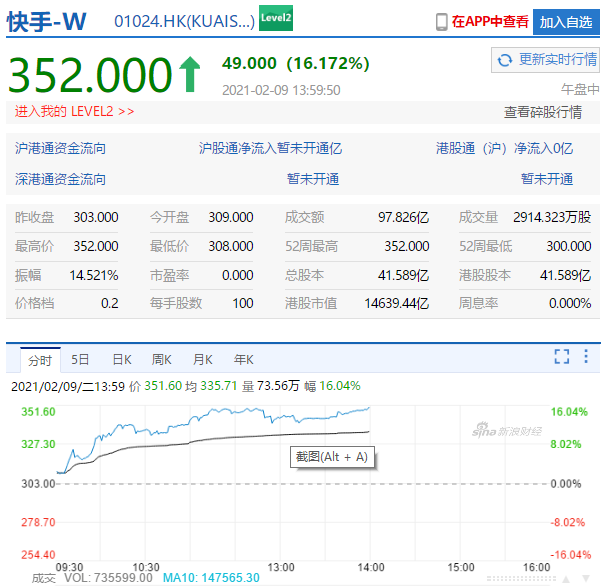This screenshot has height=587, width=608.
Task: Click the 327.30 left axis label
Action: [x=38, y=444]
